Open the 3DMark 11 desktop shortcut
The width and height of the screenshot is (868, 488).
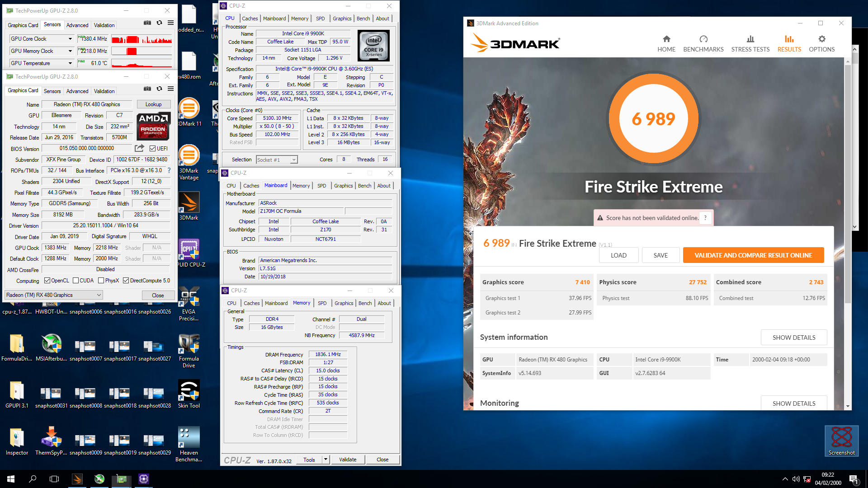pos(189,112)
